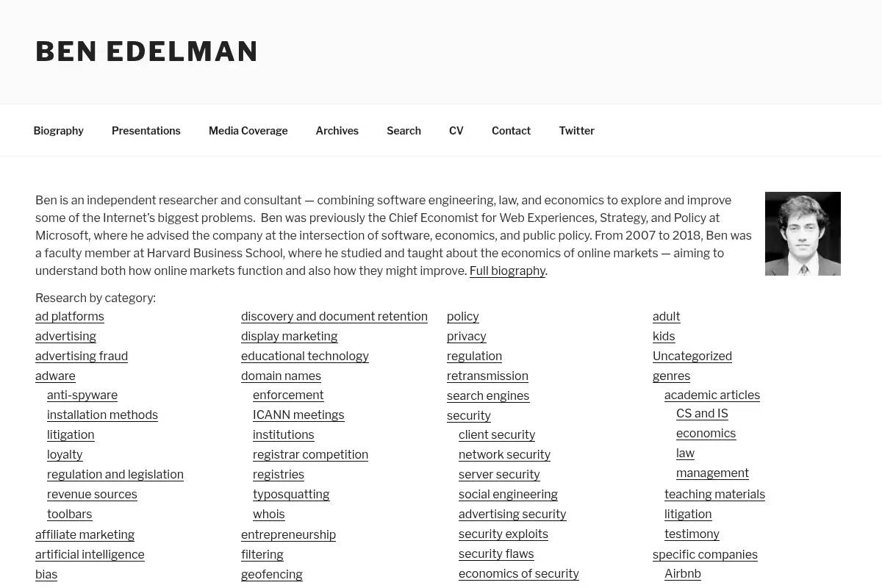This screenshot has width=882, height=588.
Task: Open the Full biography link
Action: click(507, 270)
